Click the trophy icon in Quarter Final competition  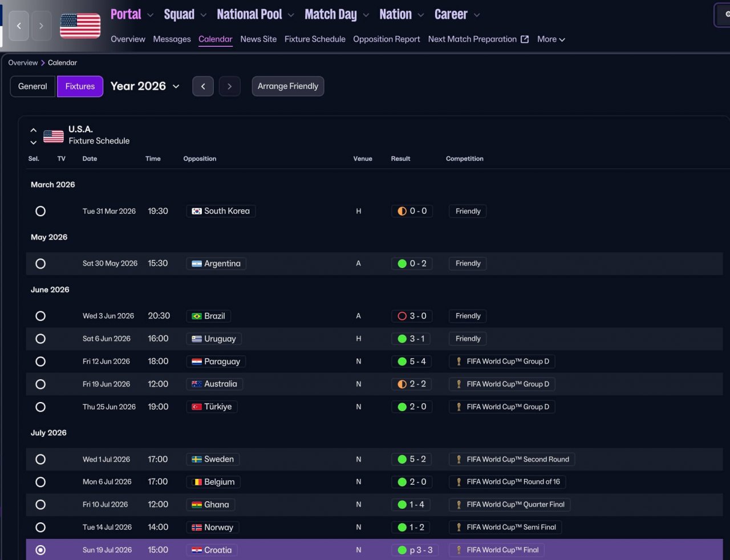(459, 505)
